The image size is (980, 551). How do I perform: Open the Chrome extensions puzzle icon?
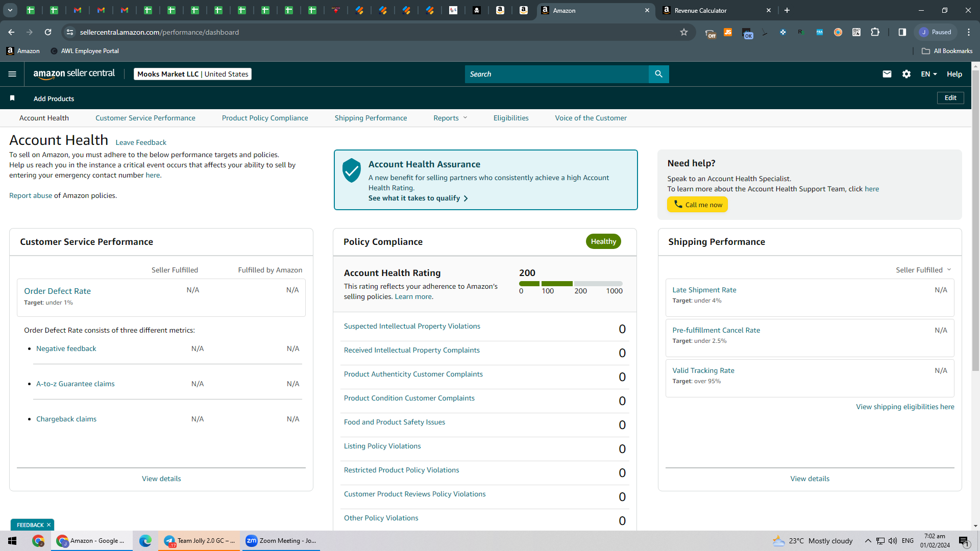click(x=875, y=32)
